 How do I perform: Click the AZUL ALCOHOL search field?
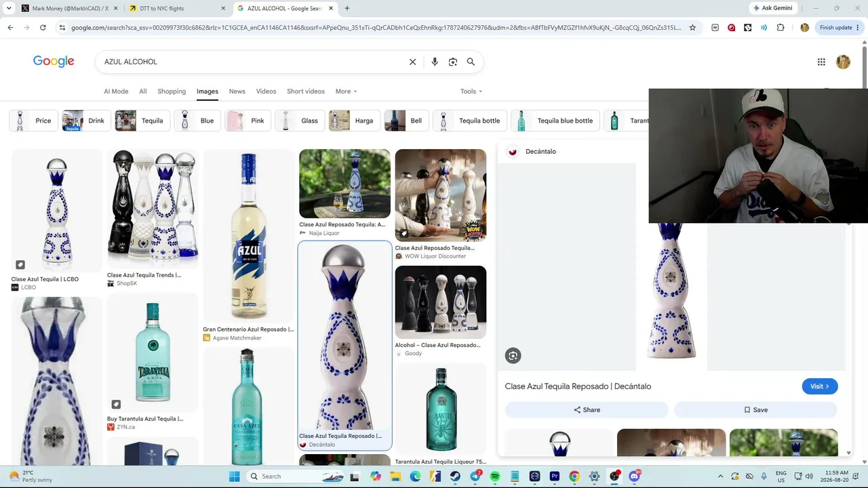(x=251, y=62)
